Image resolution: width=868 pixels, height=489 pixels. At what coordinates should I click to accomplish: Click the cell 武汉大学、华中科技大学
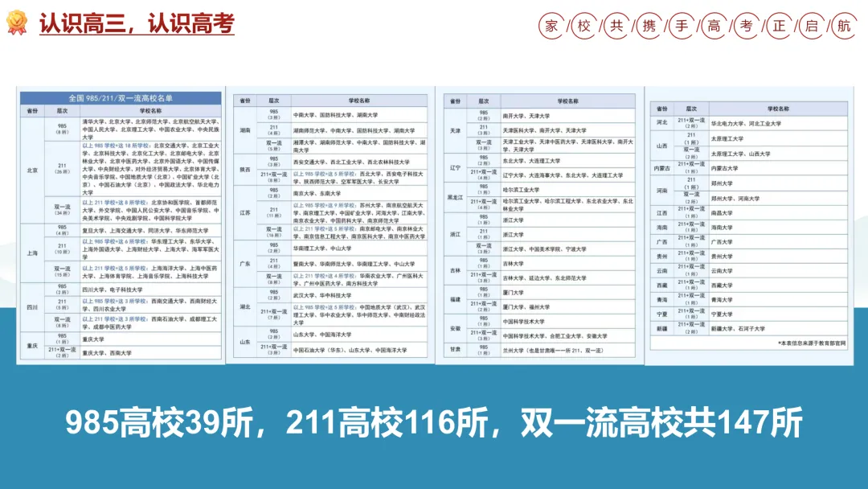tap(358, 295)
